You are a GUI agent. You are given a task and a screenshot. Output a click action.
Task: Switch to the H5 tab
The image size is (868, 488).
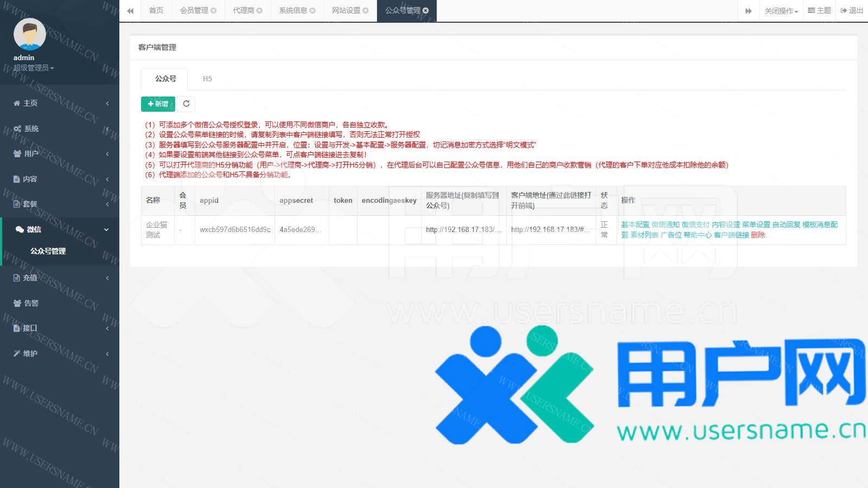pos(207,79)
